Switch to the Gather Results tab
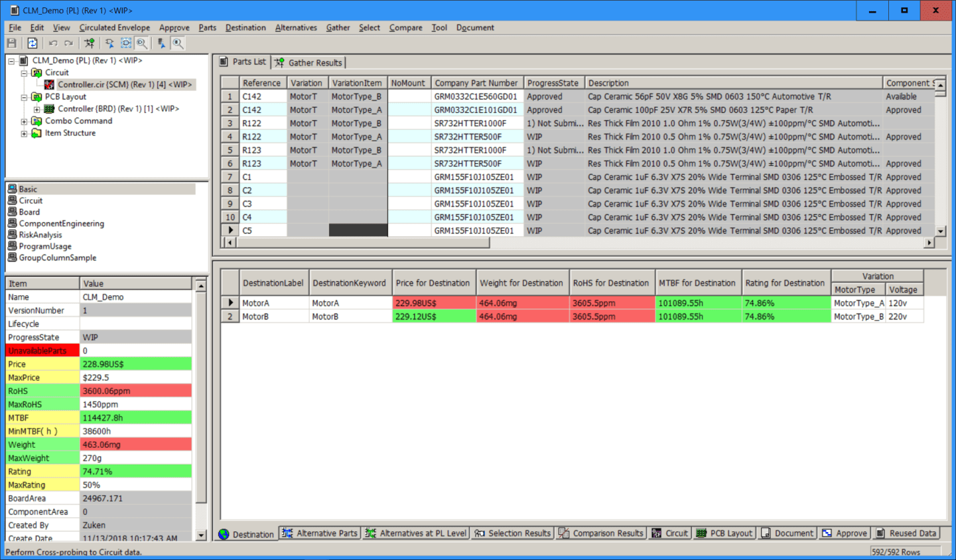The image size is (956, 560). pos(309,62)
